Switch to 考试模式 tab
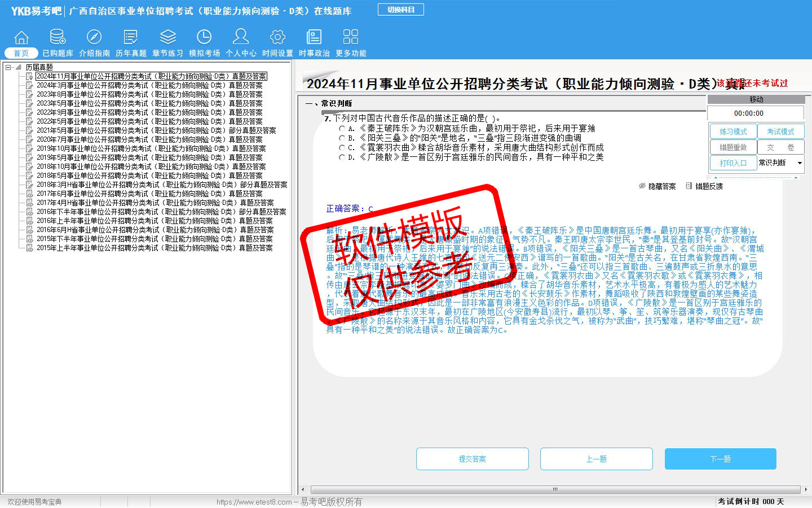Screen dimensions: 812x508 (780, 132)
